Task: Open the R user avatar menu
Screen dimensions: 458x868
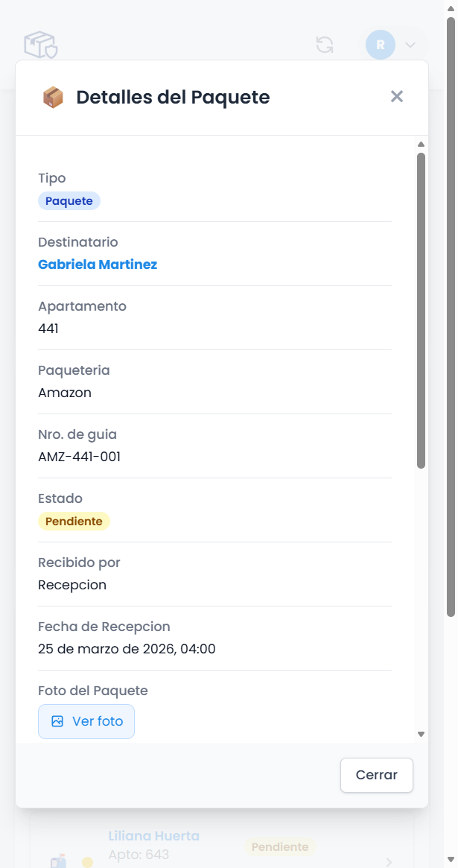Action: point(380,45)
